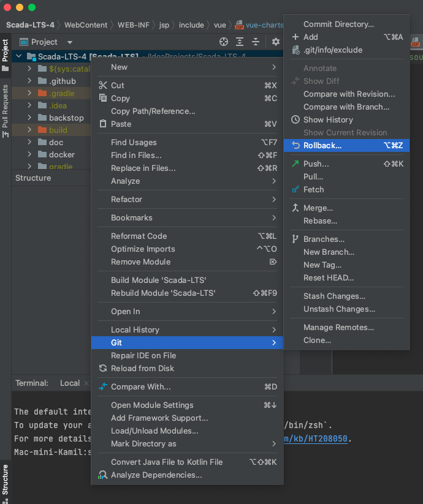Click the Show History clock icon

pyautogui.click(x=295, y=119)
